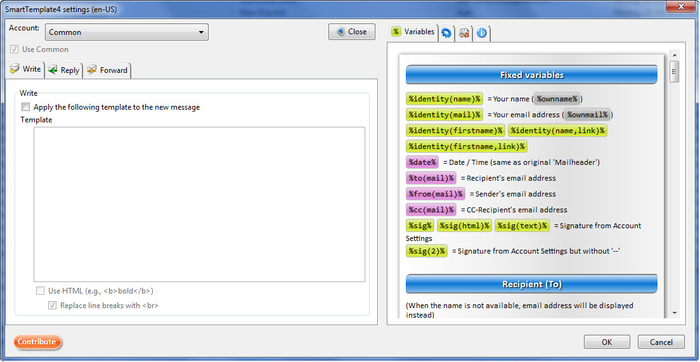Switch to the Write tab
Screen dimensions: 700x362
click(25, 69)
